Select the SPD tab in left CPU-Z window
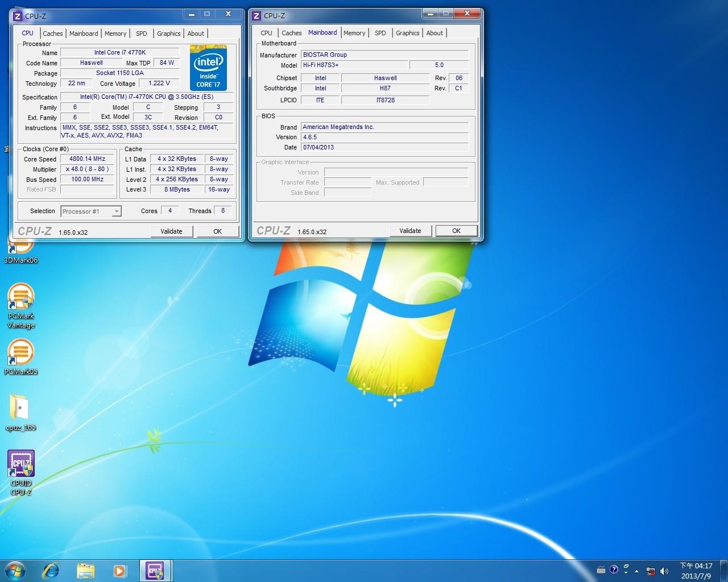Viewport: 728px width, 582px height. (142, 34)
